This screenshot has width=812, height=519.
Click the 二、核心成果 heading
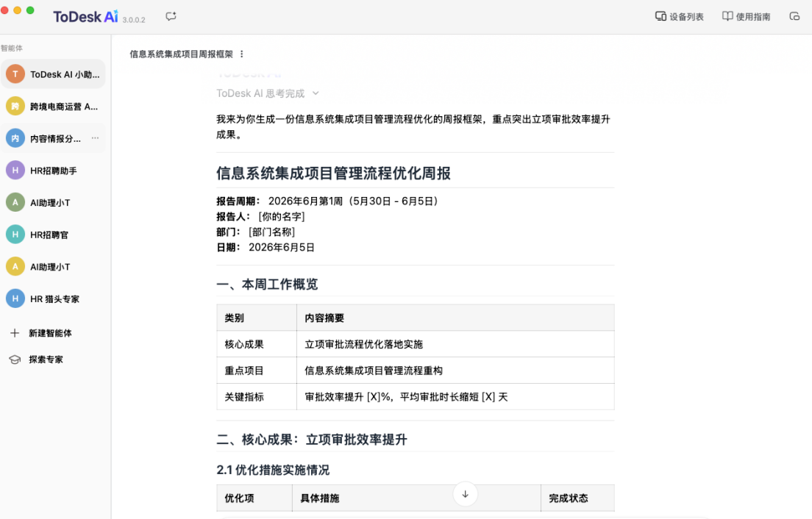(x=312, y=440)
